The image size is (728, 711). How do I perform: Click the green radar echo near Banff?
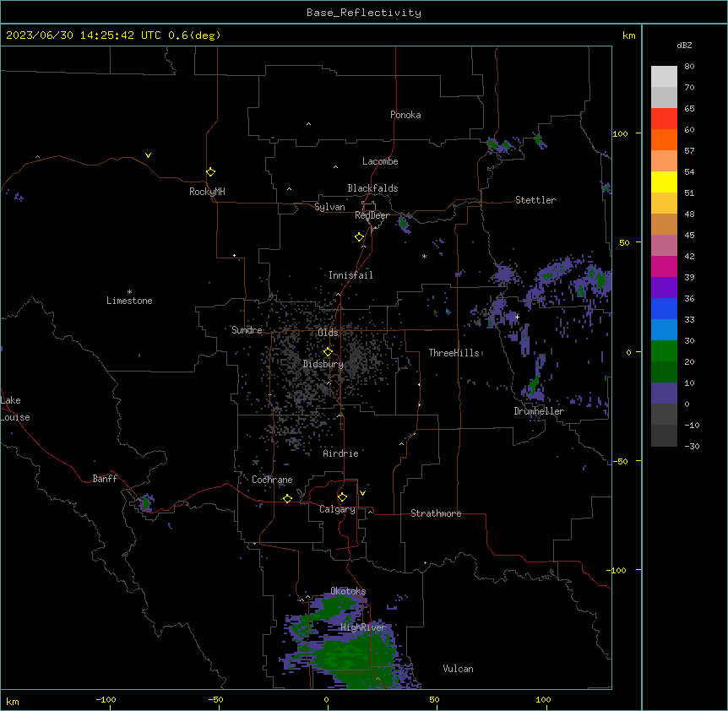(x=146, y=502)
